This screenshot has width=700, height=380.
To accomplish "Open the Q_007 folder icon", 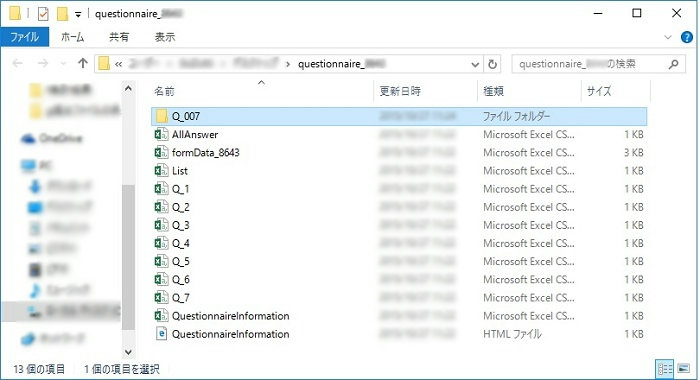I will click(x=162, y=116).
